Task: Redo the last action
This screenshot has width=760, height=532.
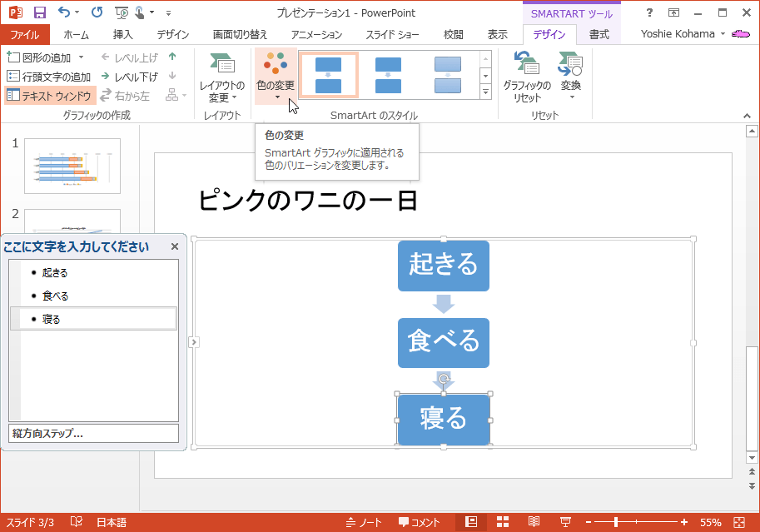Action: 97,12
